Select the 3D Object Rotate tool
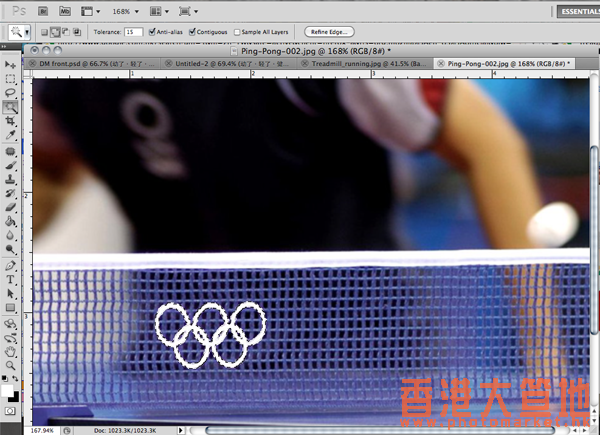This screenshot has width=600, height=435. (10, 324)
